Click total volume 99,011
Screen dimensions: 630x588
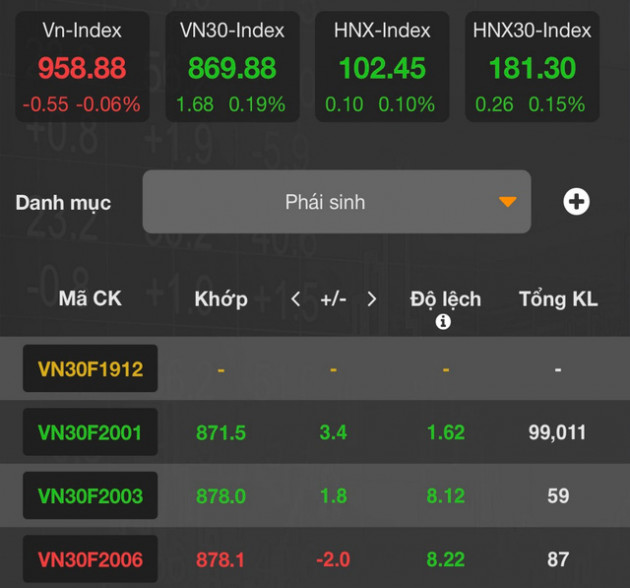(558, 433)
